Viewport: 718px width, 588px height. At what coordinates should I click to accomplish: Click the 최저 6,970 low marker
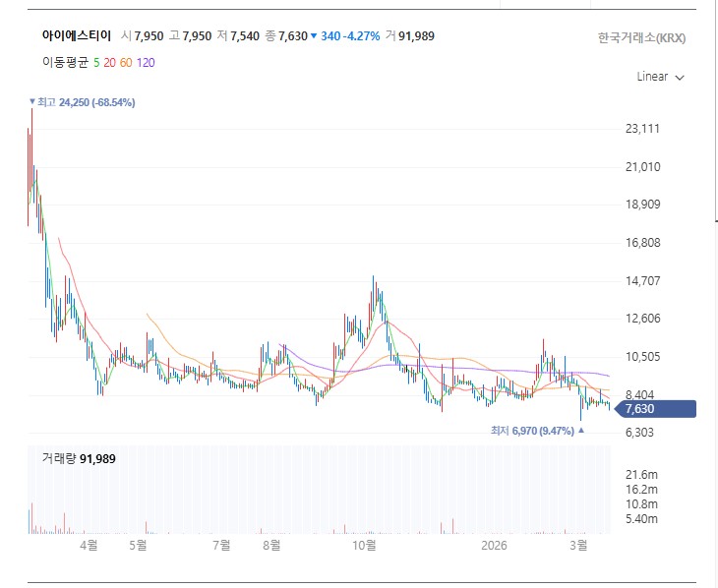point(537,431)
